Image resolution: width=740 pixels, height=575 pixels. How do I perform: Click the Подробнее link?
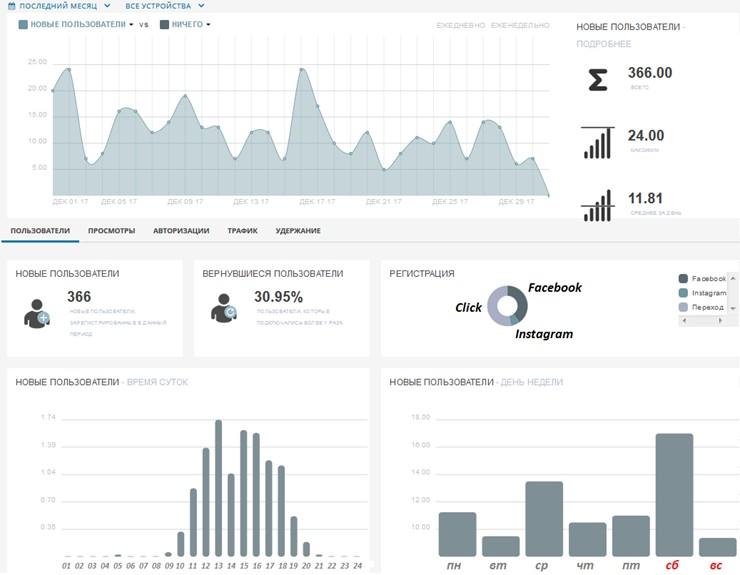tap(604, 44)
